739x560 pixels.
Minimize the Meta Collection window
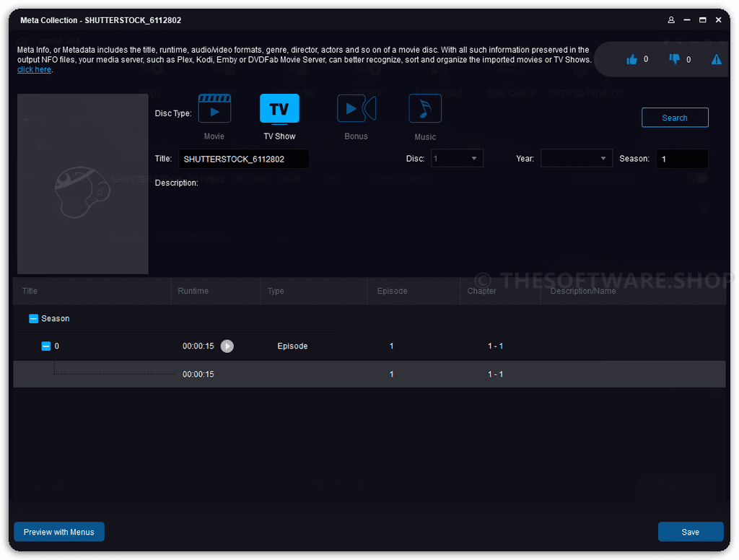(x=687, y=19)
